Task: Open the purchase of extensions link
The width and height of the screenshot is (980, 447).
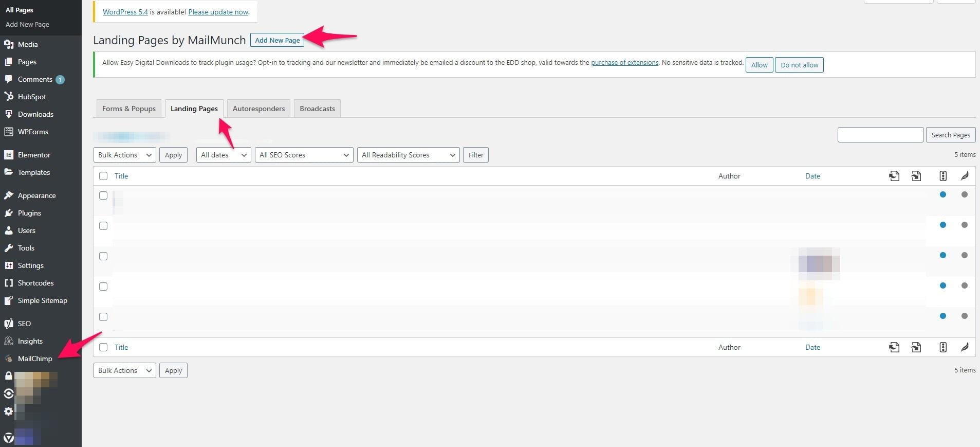Action: click(625, 62)
